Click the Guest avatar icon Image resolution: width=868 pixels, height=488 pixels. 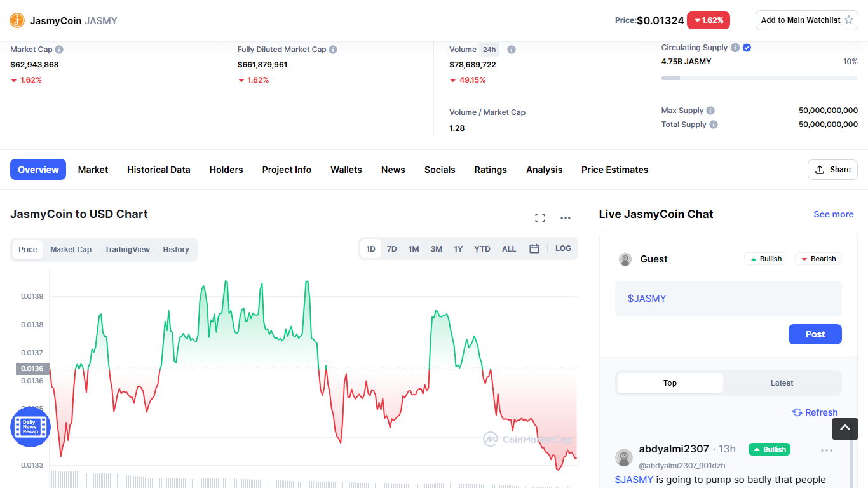[x=625, y=259]
